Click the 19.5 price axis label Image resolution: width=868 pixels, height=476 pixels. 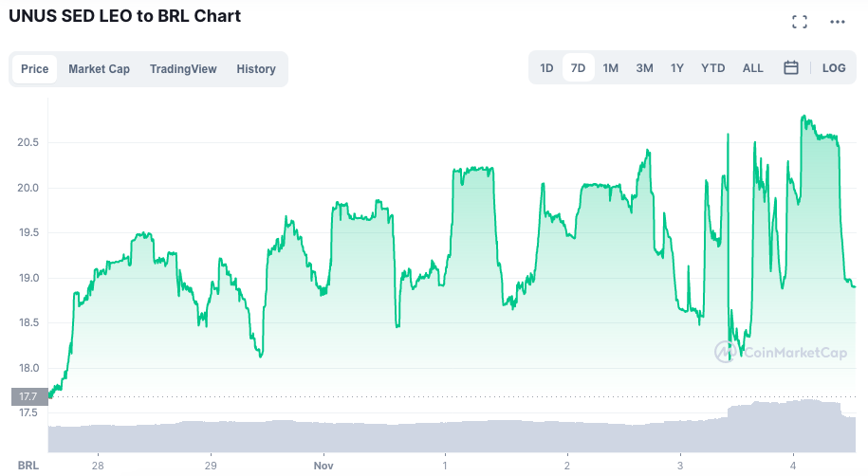28,232
